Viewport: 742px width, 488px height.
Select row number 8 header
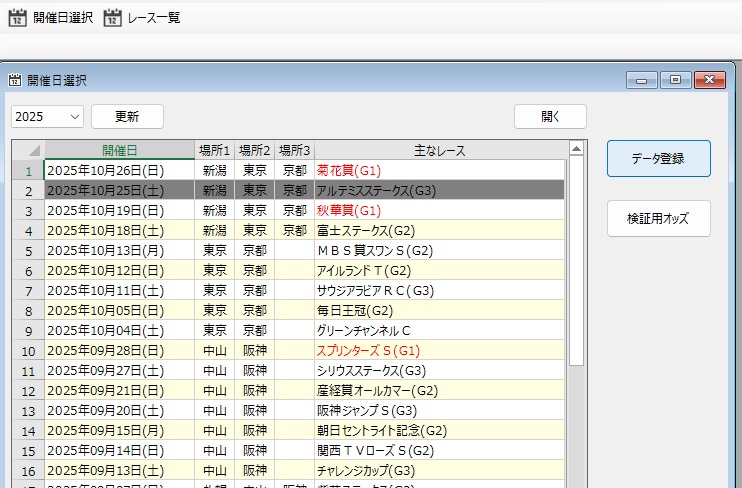pyautogui.click(x=28, y=310)
